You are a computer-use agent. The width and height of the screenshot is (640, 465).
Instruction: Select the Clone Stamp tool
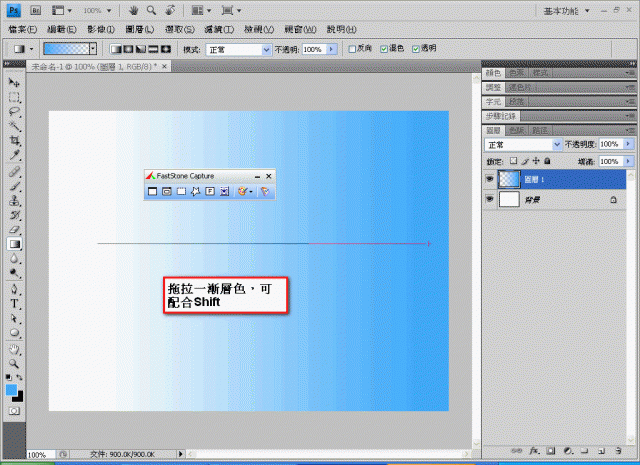pos(14,200)
